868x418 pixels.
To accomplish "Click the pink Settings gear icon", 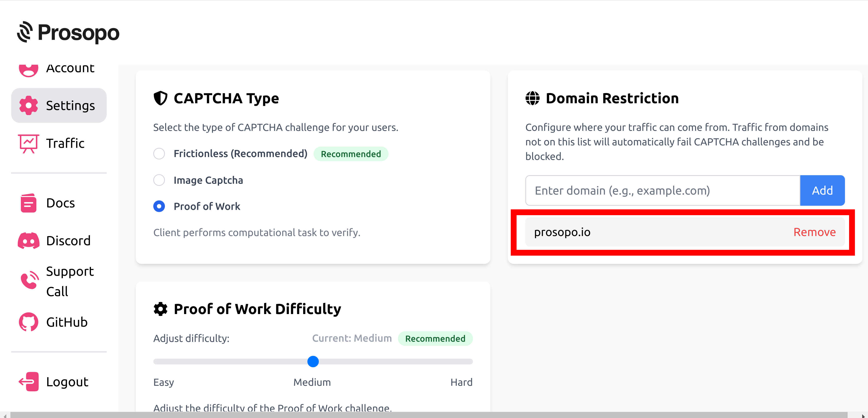I will coord(29,105).
